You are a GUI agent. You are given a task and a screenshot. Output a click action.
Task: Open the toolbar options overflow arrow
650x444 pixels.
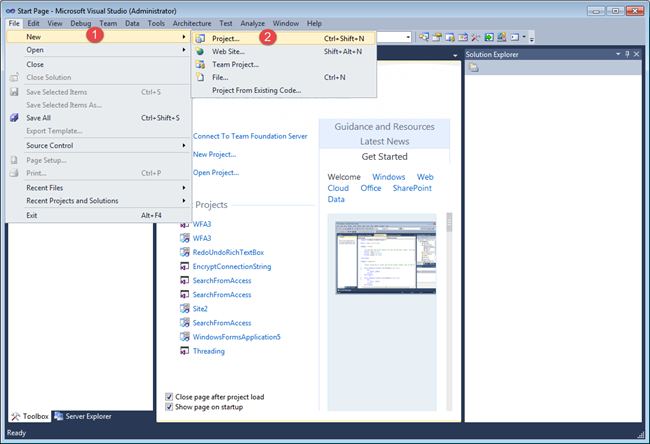tap(531, 39)
